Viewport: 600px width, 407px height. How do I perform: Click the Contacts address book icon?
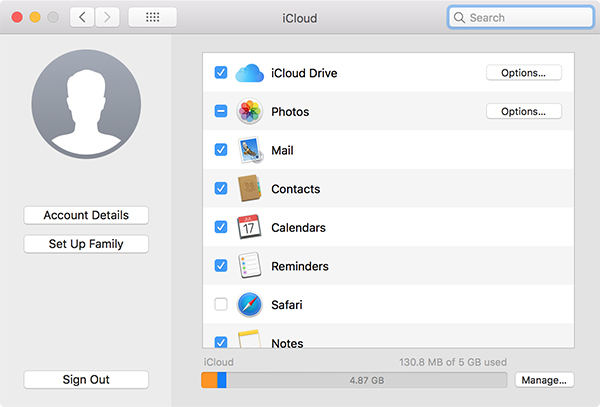(249, 188)
